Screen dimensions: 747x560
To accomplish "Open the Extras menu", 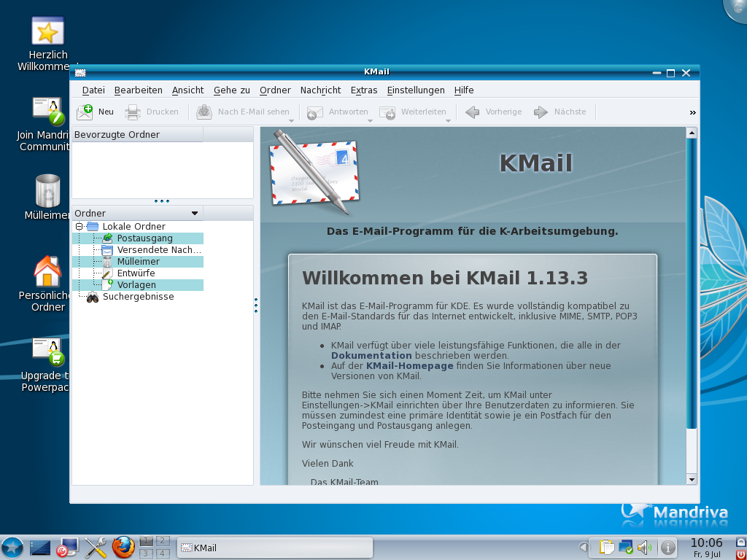I will [363, 90].
